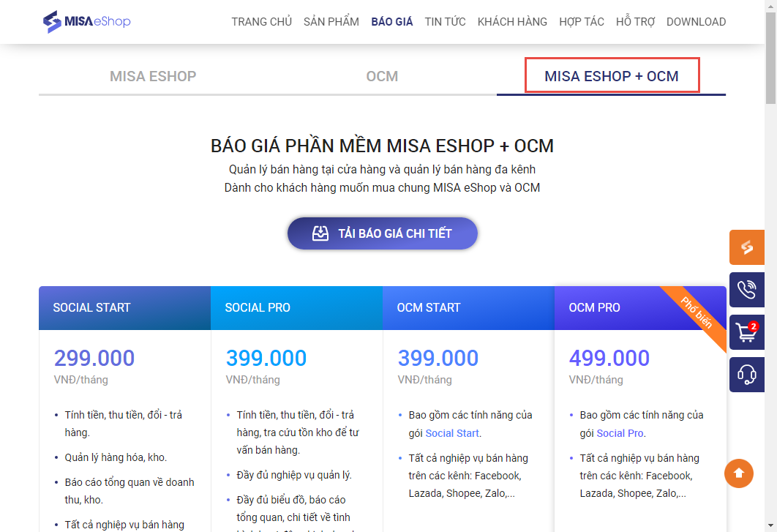The image size is (777, 532).
Task: Click TẢI BÁO GIÁ CHI TIẾT button
Action: tap(383, 233)
